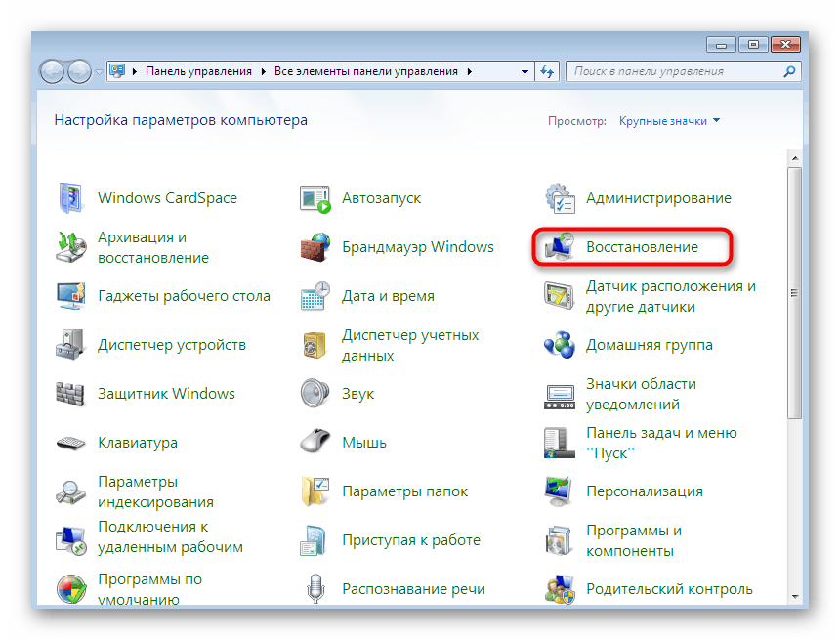
Task: Click the Диспетчер устройств icon
Action: (70, 345)
